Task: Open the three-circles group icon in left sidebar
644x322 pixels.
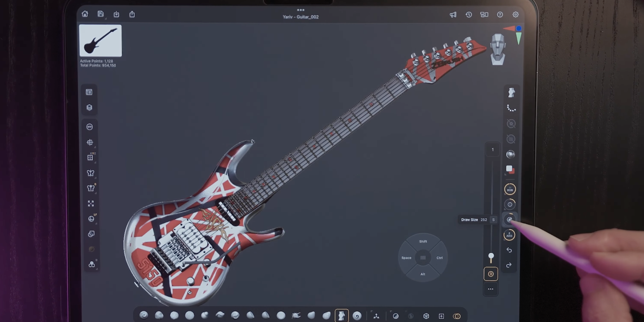Action: (91, 264)
